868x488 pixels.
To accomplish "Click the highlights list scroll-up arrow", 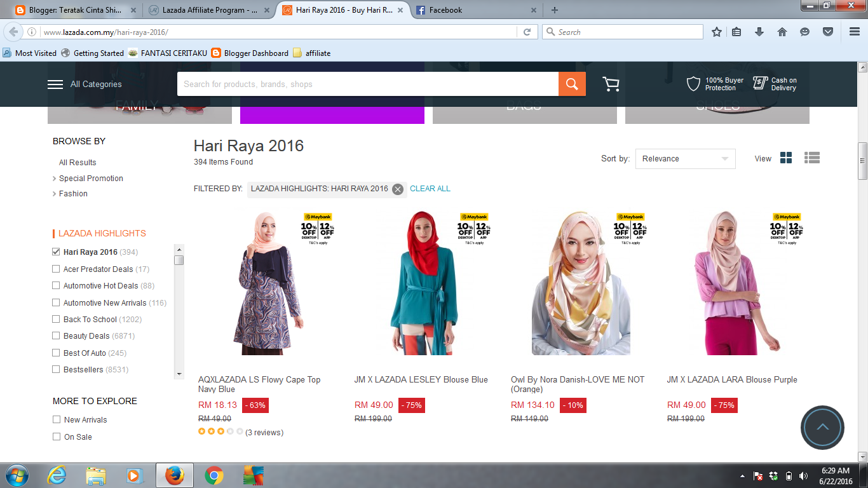I will pos(179,250).
